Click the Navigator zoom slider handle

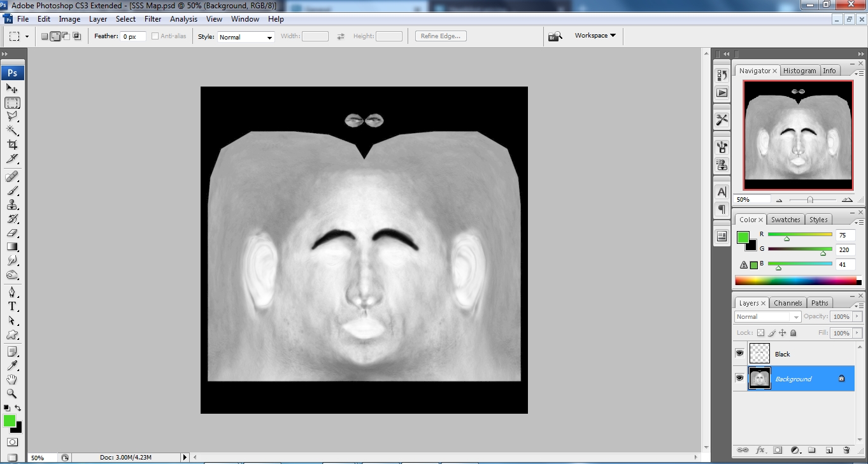(x=810, y=200)
